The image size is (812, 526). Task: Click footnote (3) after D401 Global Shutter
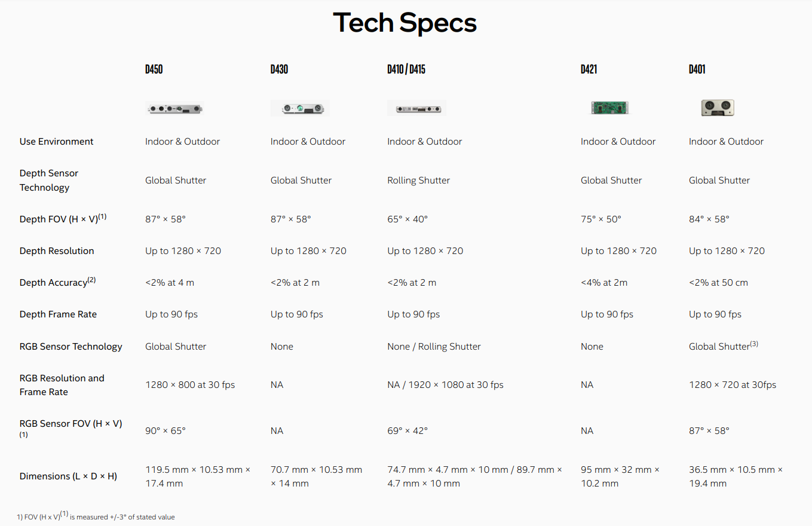(x=754, y=344)
